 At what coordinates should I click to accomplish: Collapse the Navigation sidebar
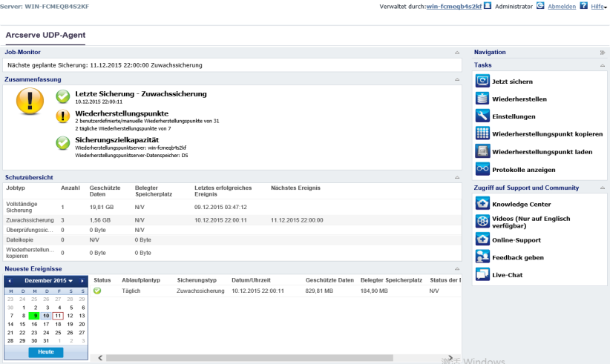pyautogui.click(x=603, y=53)
